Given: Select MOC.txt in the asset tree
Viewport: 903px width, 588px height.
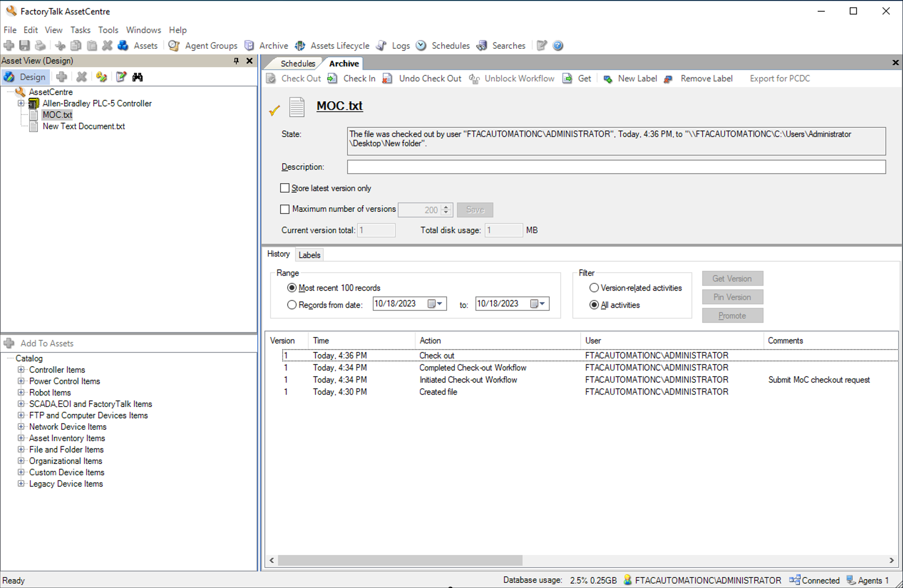Looking at the screenshot, I should click(x=57, y=115).
